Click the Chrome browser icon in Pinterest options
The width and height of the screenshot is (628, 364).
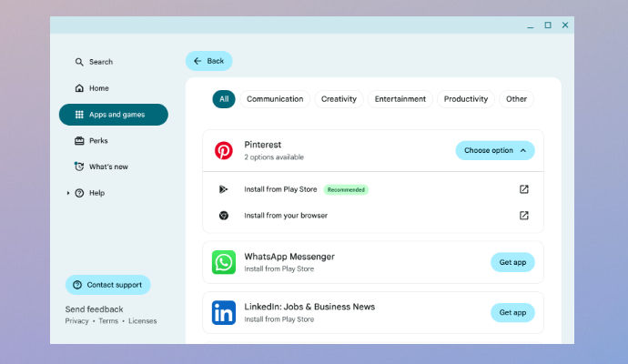[x=224, y=216]
